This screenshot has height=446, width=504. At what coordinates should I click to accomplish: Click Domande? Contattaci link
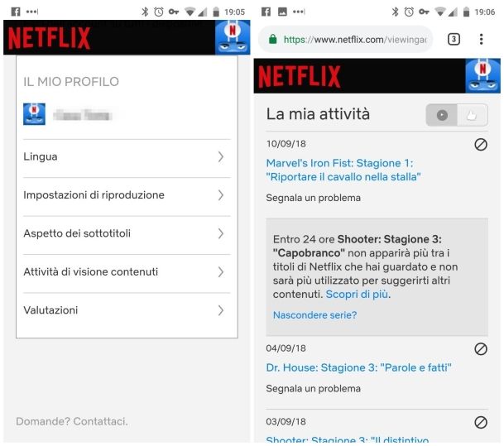pos(72,421)
